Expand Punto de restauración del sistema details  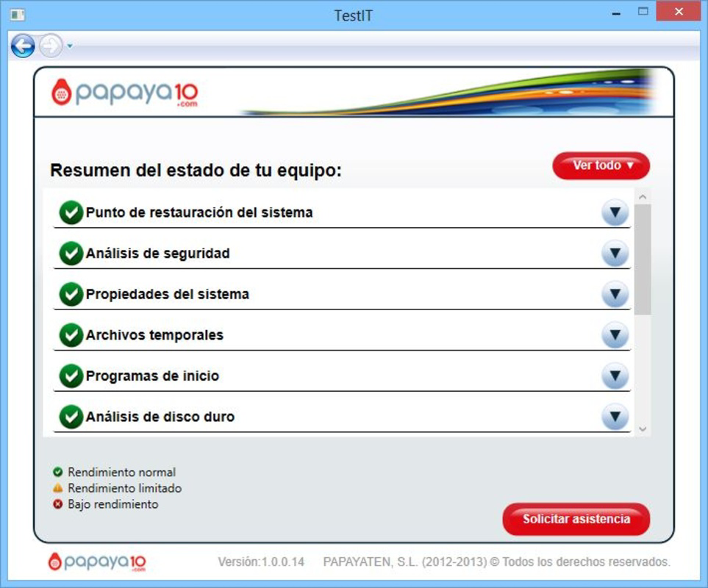[x=615, y=212]
